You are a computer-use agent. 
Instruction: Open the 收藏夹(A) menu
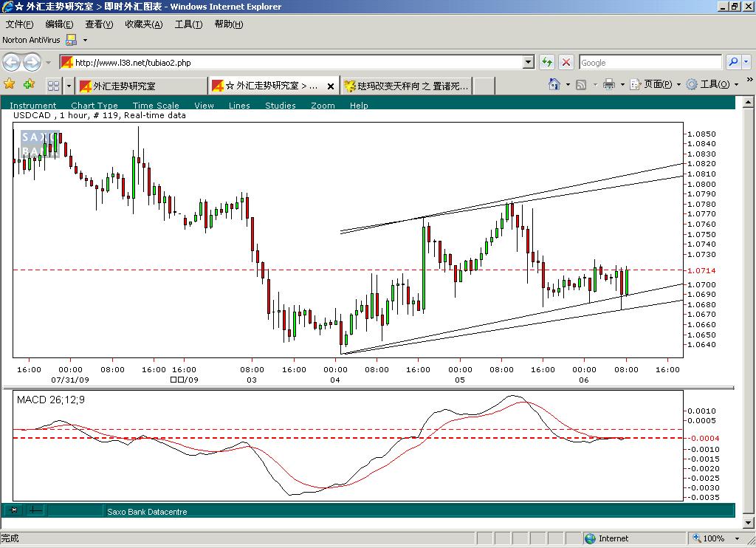coord(144,24)
